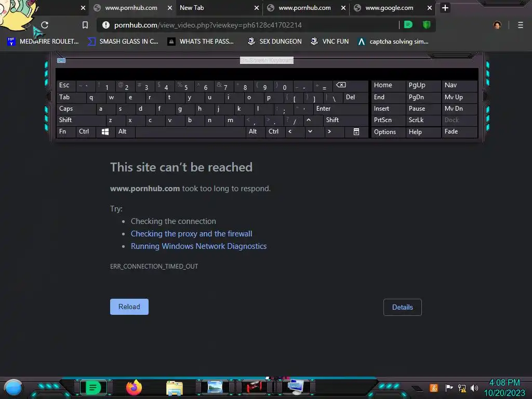Hit the Tab key on the keyboard
The image size is (532, 399).
point(71,97)
